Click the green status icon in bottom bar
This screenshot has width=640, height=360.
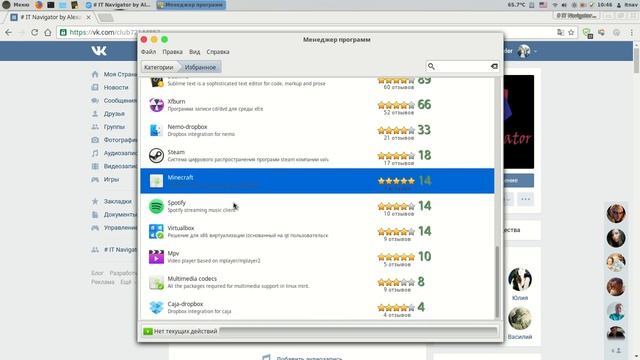pyautogui.click(x=148, y=331)
